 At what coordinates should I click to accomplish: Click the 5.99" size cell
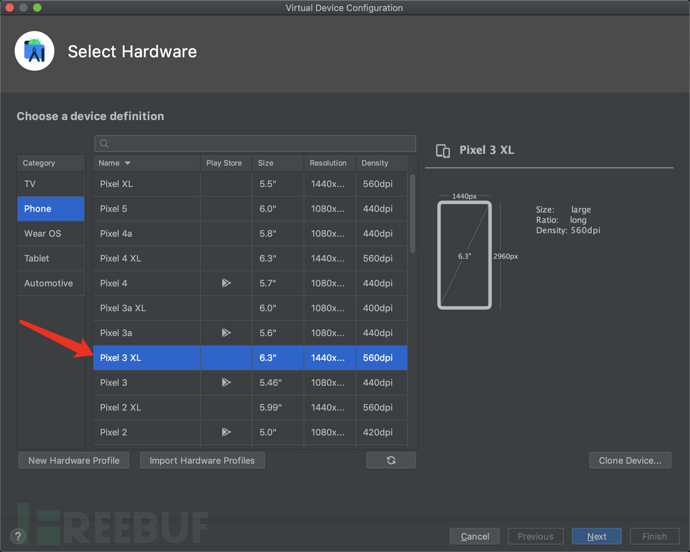coord(278,408)
